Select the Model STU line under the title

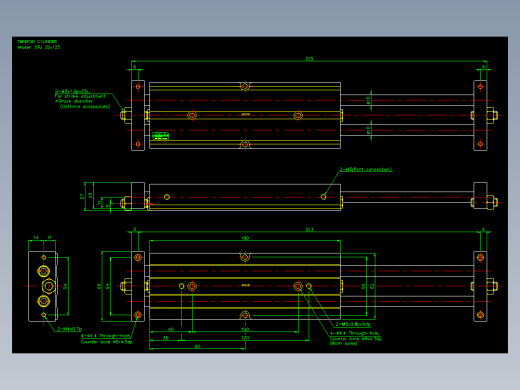click(x=39, y=47)
